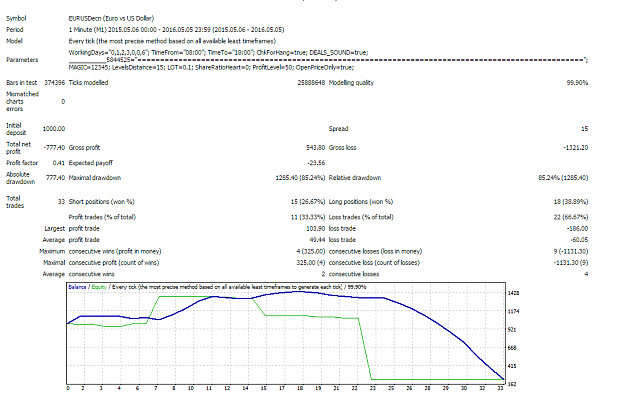625x393 pixels.
Task: Select the modelling quality value '99.90%'
Action: coord(578,83)
